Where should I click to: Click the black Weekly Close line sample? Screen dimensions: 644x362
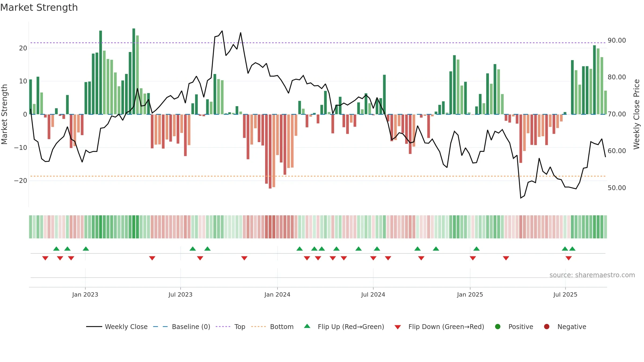[x=94, y=327]
